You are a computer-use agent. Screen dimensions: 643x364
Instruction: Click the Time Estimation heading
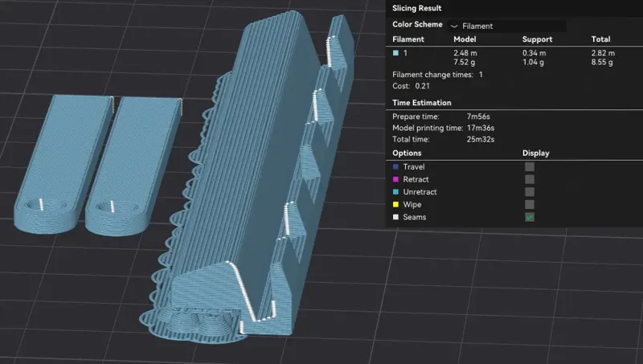[421, 103]
